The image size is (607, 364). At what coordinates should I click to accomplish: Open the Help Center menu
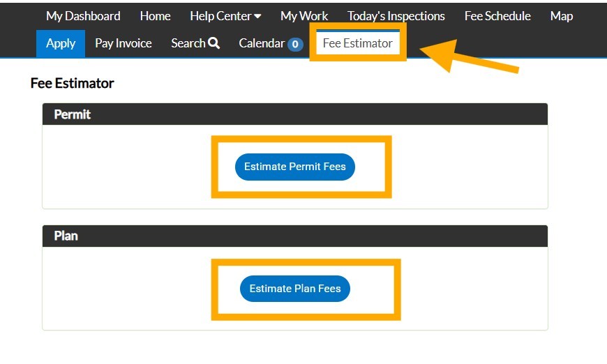tap(220, 16)
